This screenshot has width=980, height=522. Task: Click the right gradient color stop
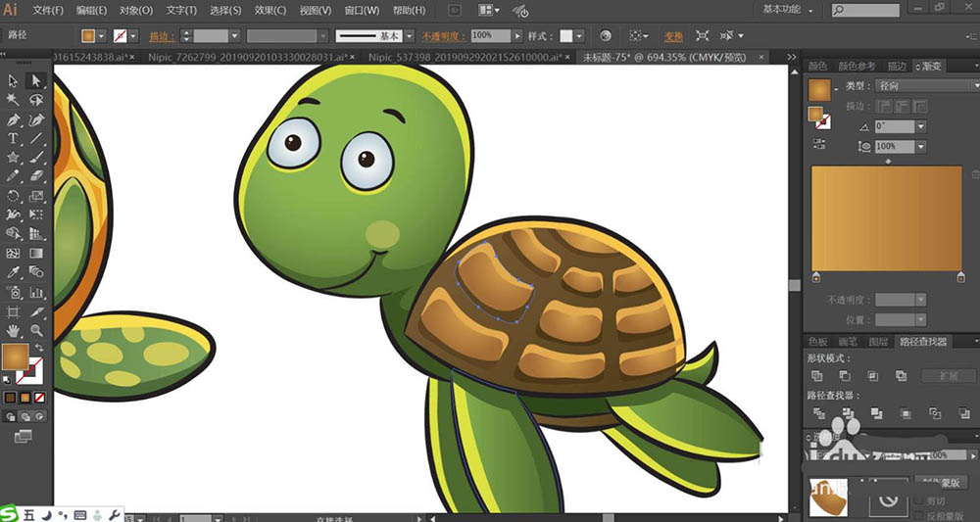(x=960, y=276)
